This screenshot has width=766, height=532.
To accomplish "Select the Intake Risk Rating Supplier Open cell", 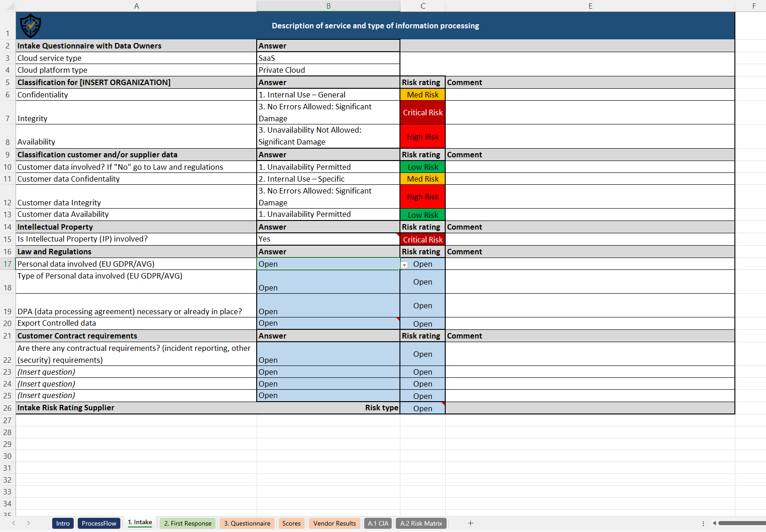I will (422, 408).
